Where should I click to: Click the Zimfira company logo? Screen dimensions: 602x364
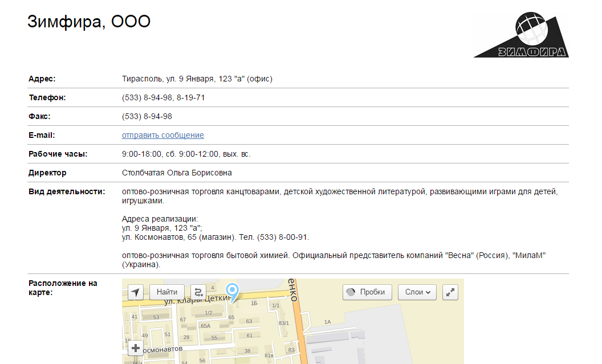click(x=521, y=35)
